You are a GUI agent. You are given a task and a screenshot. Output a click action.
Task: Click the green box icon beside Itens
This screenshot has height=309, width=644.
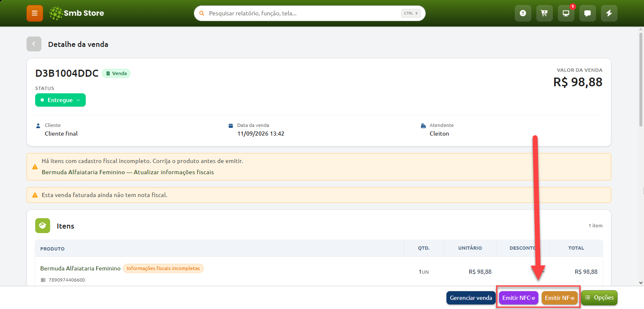[43, 226]
